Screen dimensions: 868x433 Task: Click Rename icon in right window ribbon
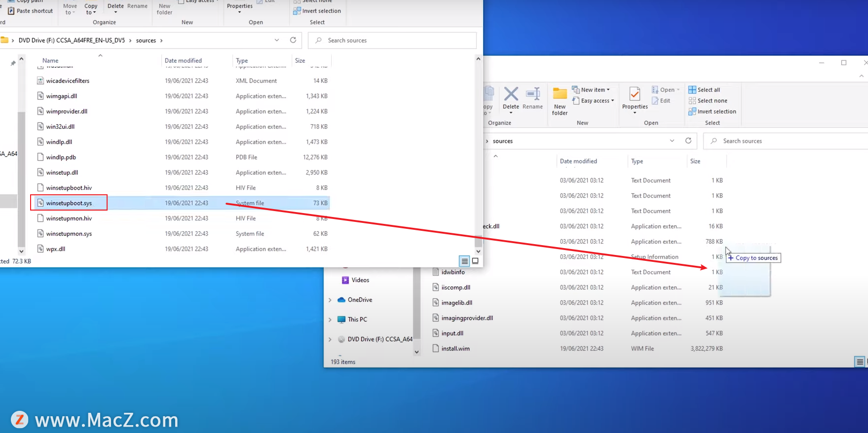pos(532,94)
